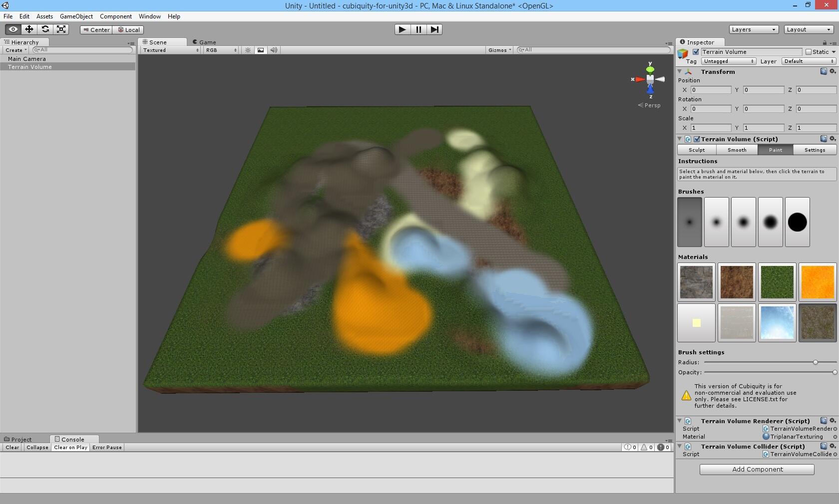Open the Gizmos dropdown
This screenshot has height=504, width=839.
(x=499, y=50)
